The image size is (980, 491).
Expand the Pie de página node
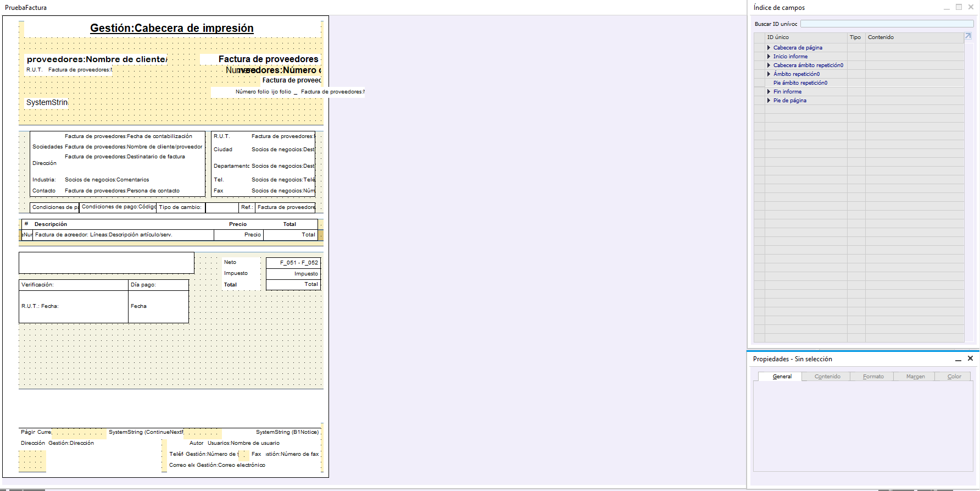tap(769, 101)
